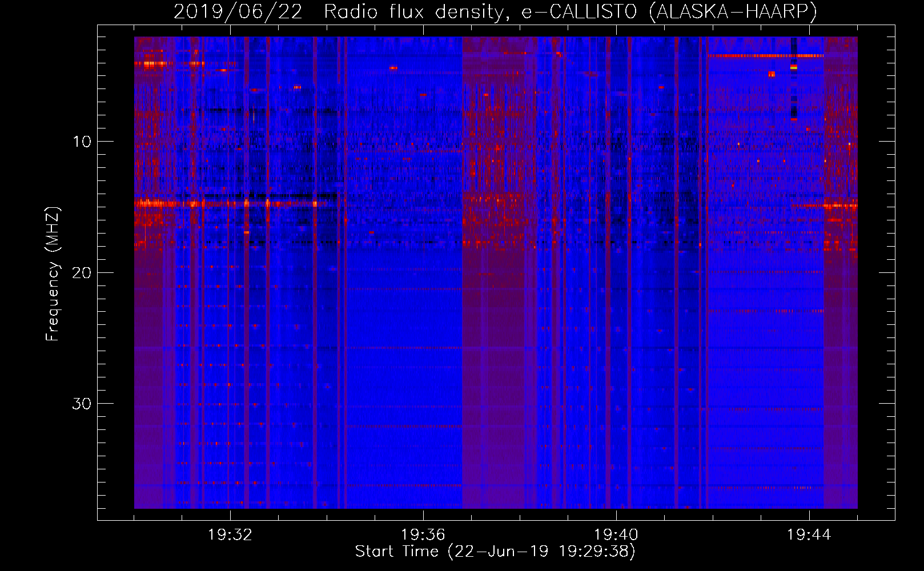Click the 19:32 time tick label
The height and width of the screenshot is (571, 924).
click(x=230, y=535)
